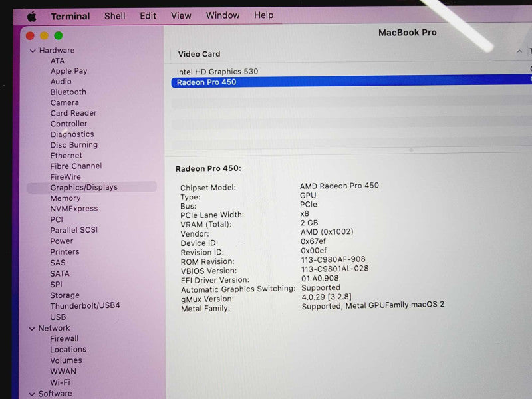Select PCI in the sidebar
Image resolution: width=532 pixels, height=399 pixels.
57,219
